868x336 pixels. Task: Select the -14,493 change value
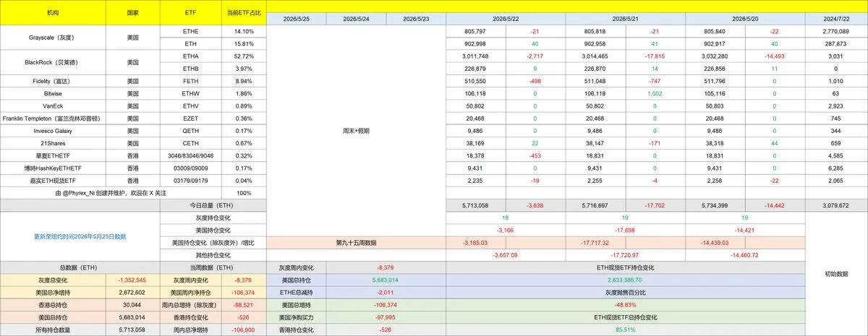[x=775, y=56]
